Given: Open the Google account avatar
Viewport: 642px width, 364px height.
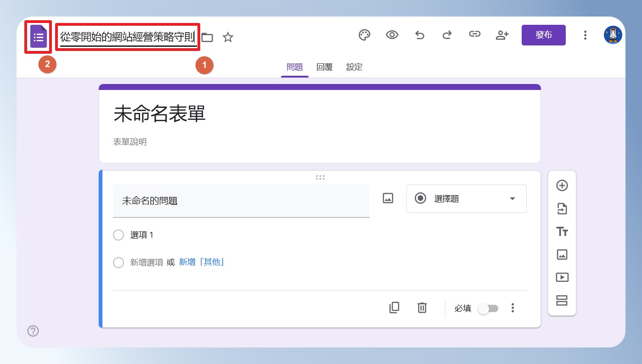Looking at the screenshot, I should point(613,35).
